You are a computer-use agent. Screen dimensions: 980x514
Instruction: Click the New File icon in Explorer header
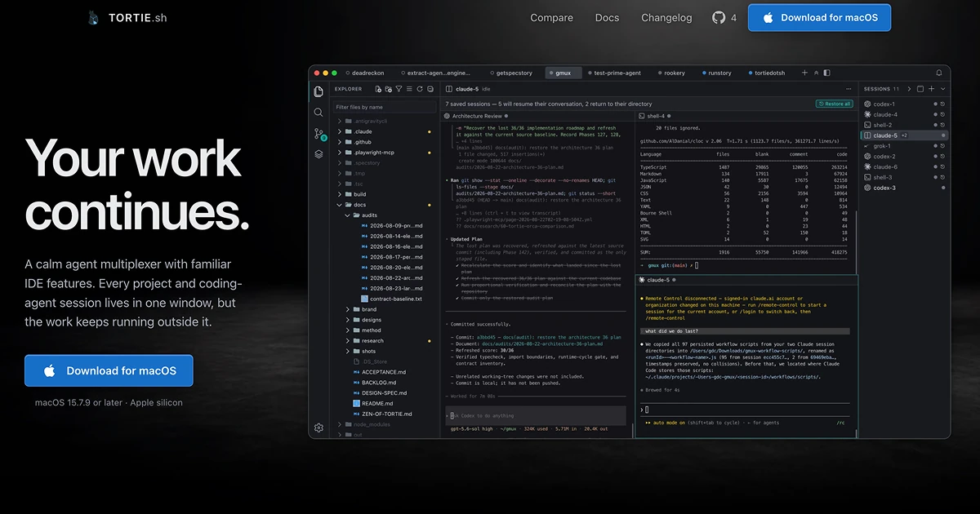pos(378,89)
